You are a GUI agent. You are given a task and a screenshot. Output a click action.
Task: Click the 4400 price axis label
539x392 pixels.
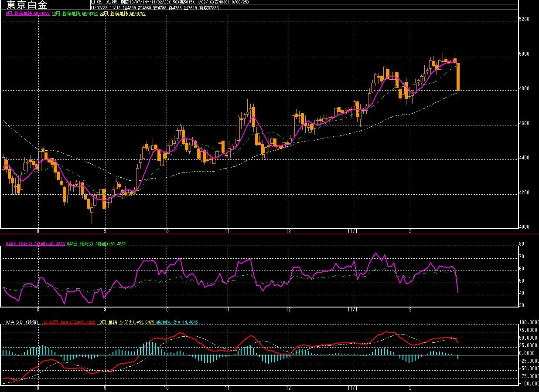(524, 158)
